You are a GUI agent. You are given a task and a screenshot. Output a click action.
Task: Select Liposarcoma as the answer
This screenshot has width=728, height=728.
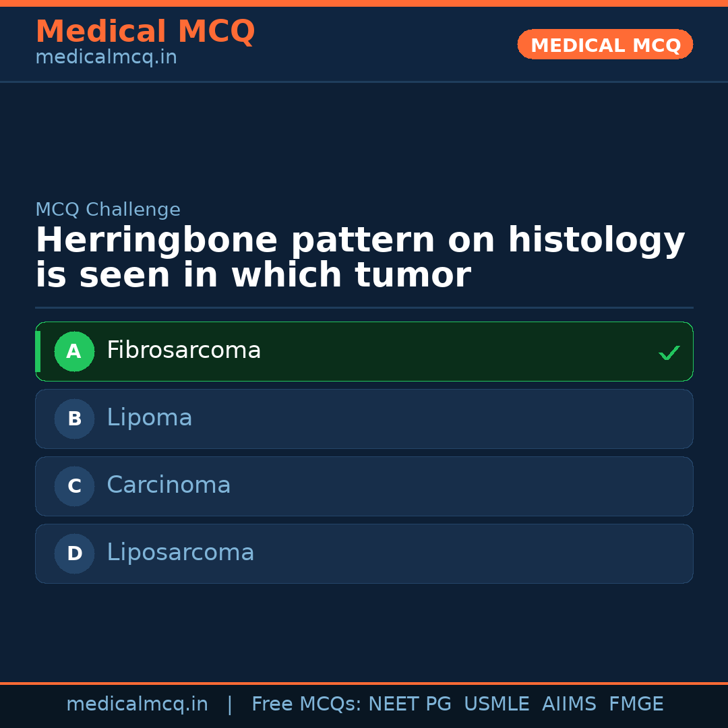coord(181,553)
